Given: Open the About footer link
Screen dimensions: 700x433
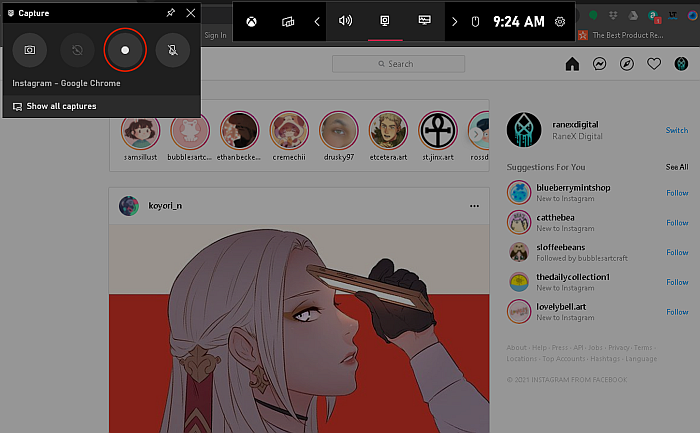Looking at the screenshot, I should pyautogui.click(x=517, y=347).
